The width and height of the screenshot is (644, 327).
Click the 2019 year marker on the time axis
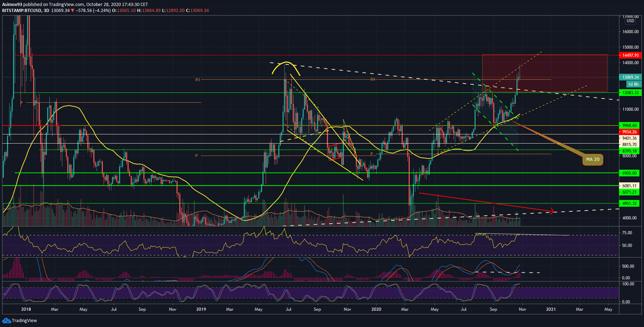[x=201, y=309]
